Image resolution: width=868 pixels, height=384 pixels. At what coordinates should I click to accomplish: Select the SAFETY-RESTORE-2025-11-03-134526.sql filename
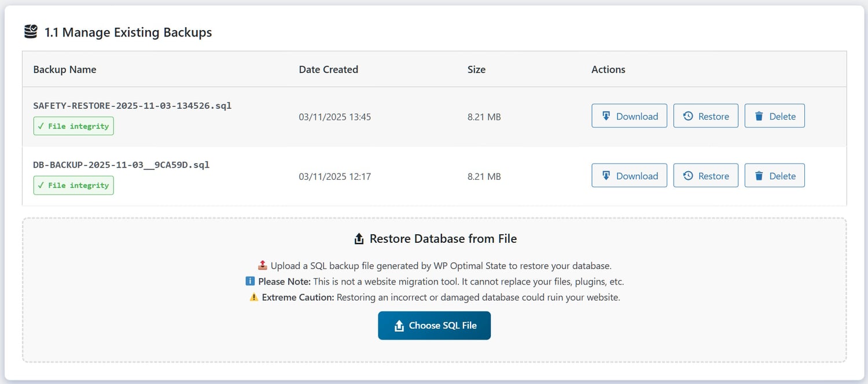tap(133, 106)
